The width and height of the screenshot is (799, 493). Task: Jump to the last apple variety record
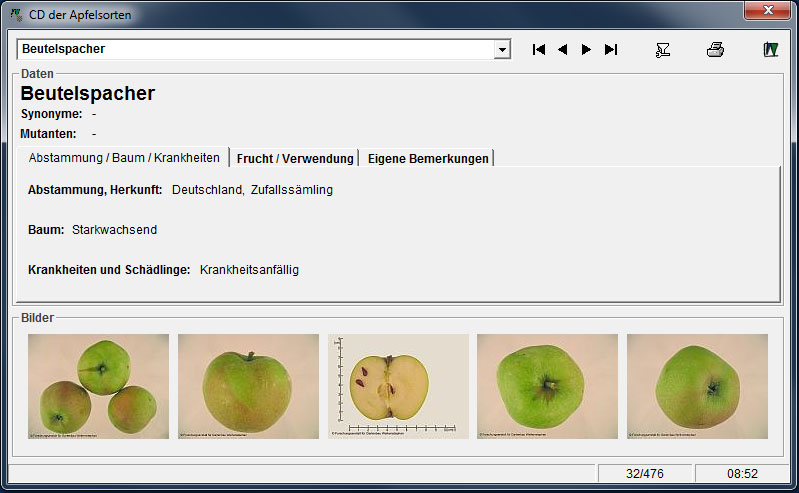pos(611,50)
